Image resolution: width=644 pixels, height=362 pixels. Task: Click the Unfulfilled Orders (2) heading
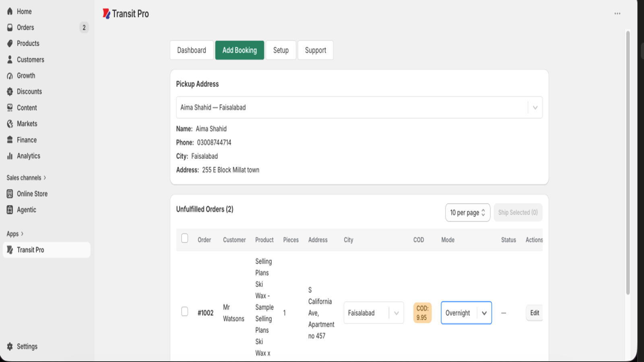click(204, 209)
